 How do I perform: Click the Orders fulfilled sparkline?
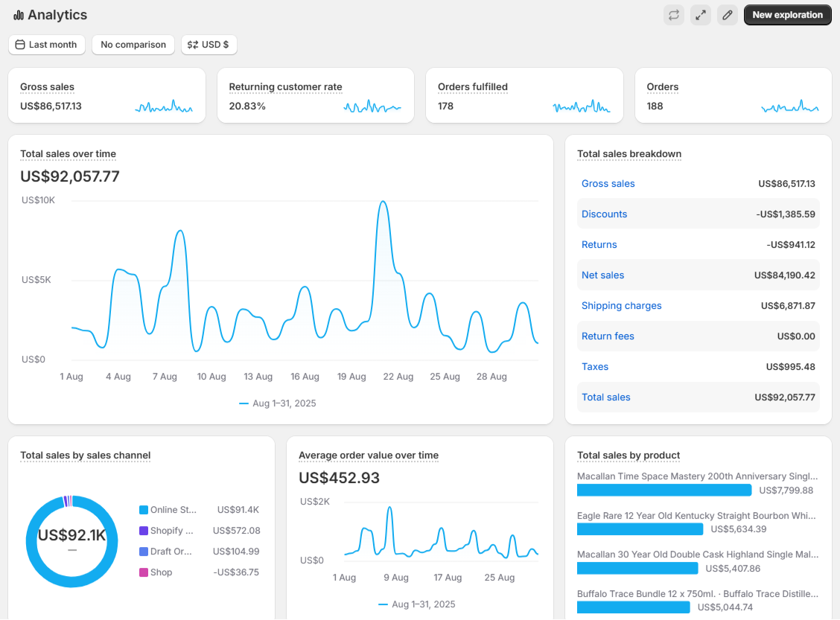582,106
